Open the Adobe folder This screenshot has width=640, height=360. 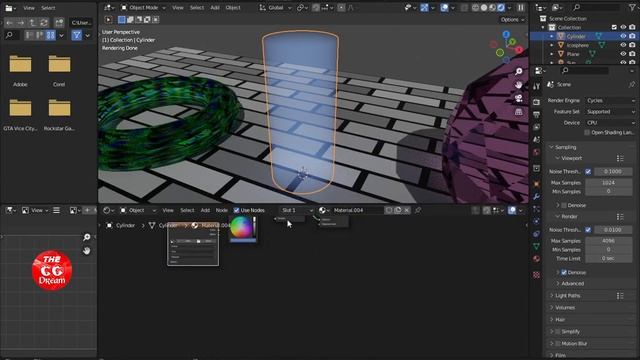coord(20,64)
